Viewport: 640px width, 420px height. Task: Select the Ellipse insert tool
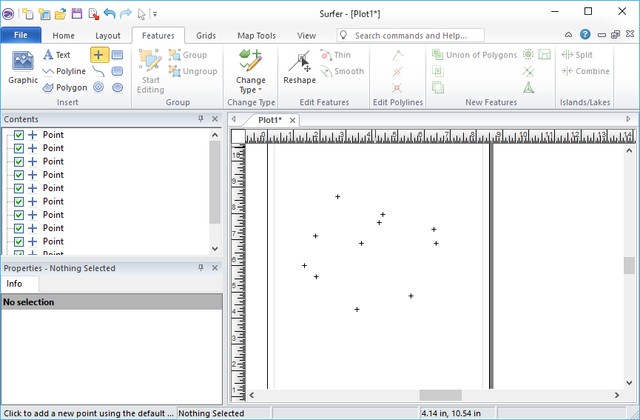118,87
